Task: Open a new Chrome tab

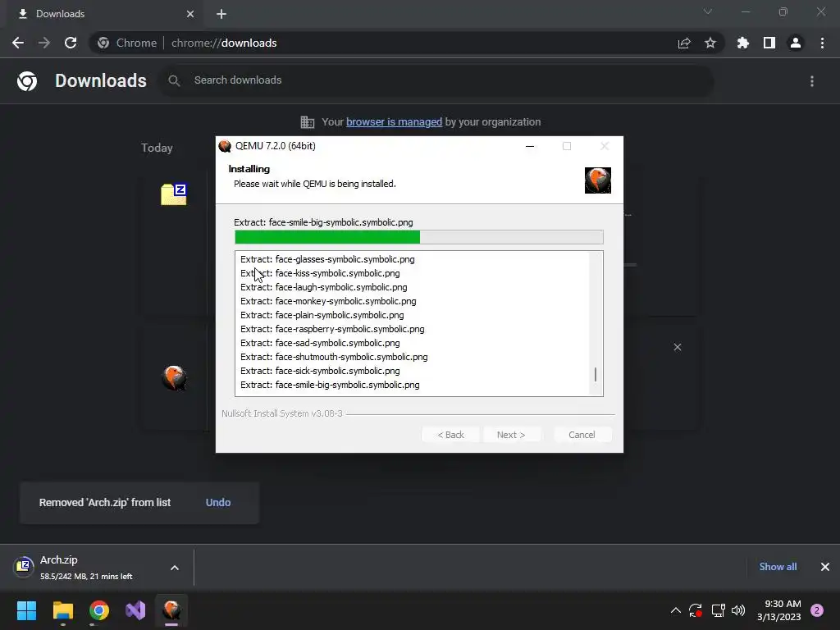Action: point(221,14)
